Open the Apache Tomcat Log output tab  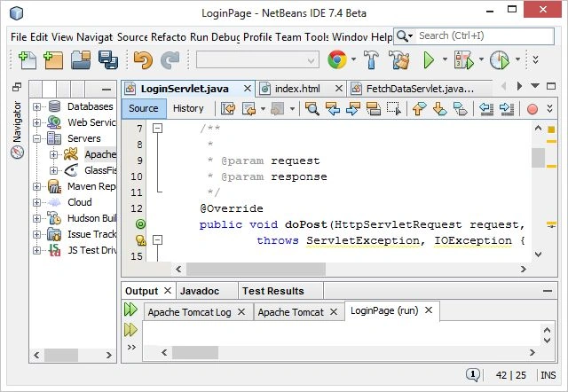pos(189,312)
